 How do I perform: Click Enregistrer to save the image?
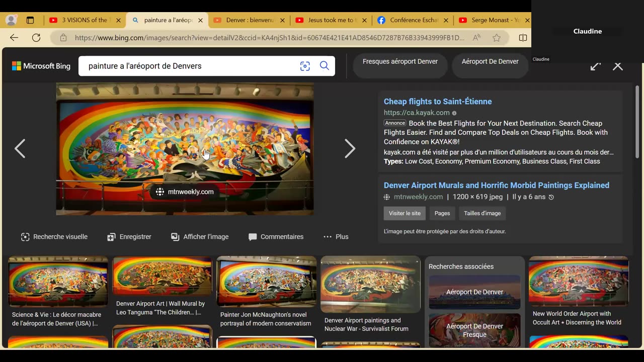(129, 237)
